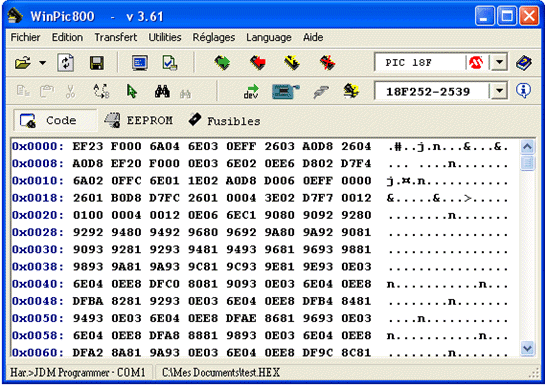This screenshot has height=385, width=545.
Task: Open the Language menu
Action: click(269, 37)
